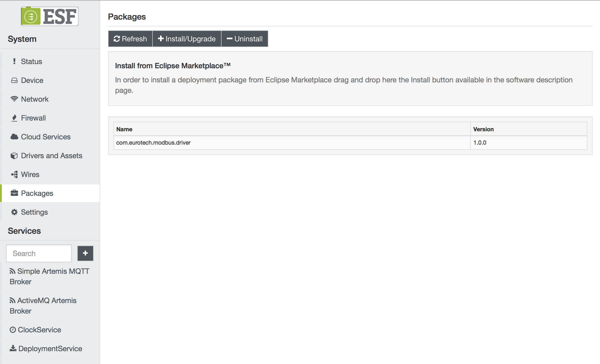600x364 pixels.
Task: Click the Install/Upgrade button
Action: (187, 39)
